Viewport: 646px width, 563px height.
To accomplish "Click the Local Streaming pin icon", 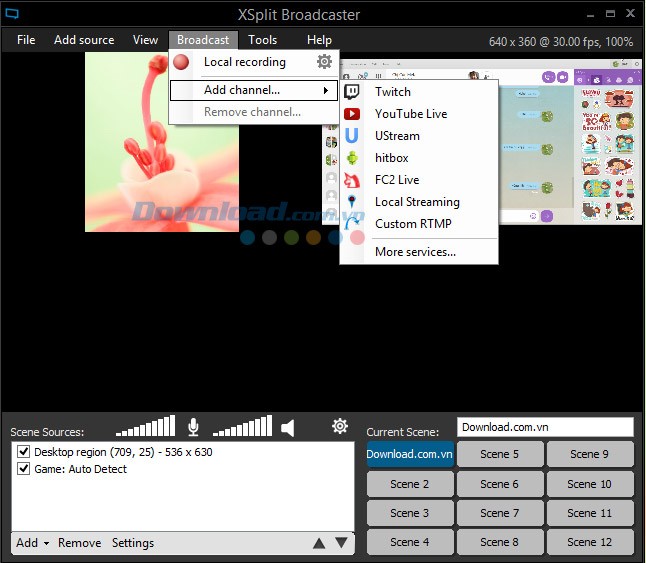I will click(351, 201).
